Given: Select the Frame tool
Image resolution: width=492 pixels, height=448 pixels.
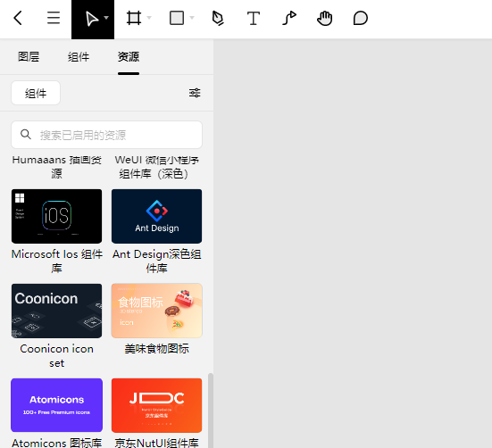Looking at the screenshot, I should tap(134, 18).
